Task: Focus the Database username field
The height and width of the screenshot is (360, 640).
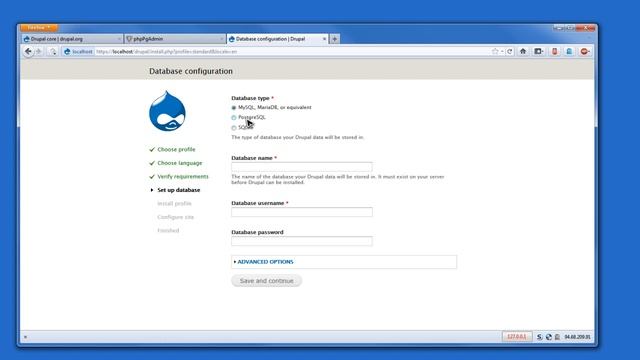Action: click(302, 212)
